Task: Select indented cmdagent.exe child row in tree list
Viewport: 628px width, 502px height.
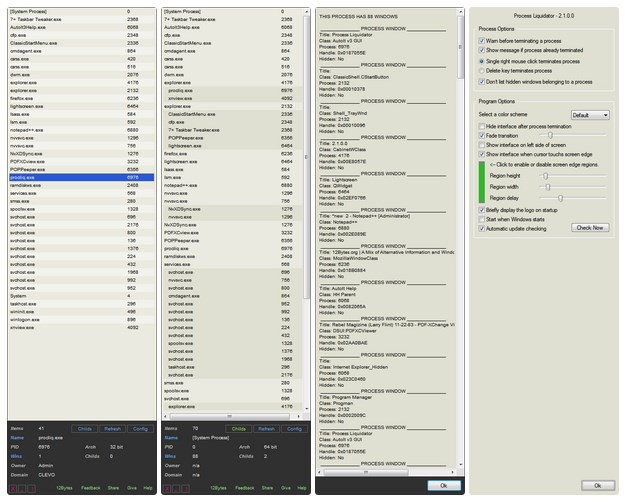Action: pyautogui.click(x=233, y=296)
